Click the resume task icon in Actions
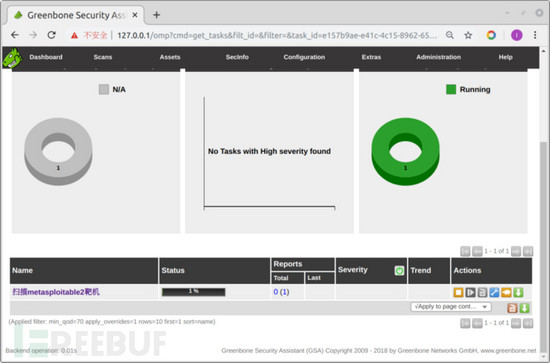The image size is (550, 363). click(x=470, y=292)
